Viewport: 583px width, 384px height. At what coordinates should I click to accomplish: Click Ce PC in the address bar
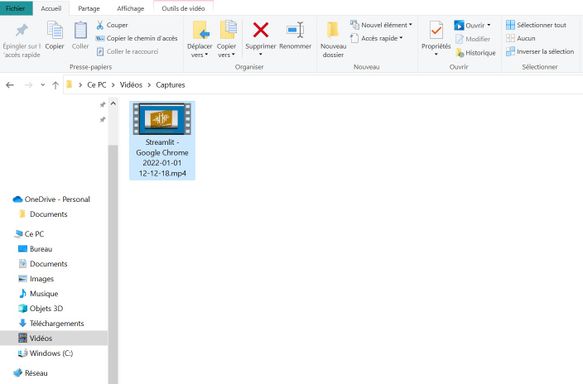click(x=97, y=85)
